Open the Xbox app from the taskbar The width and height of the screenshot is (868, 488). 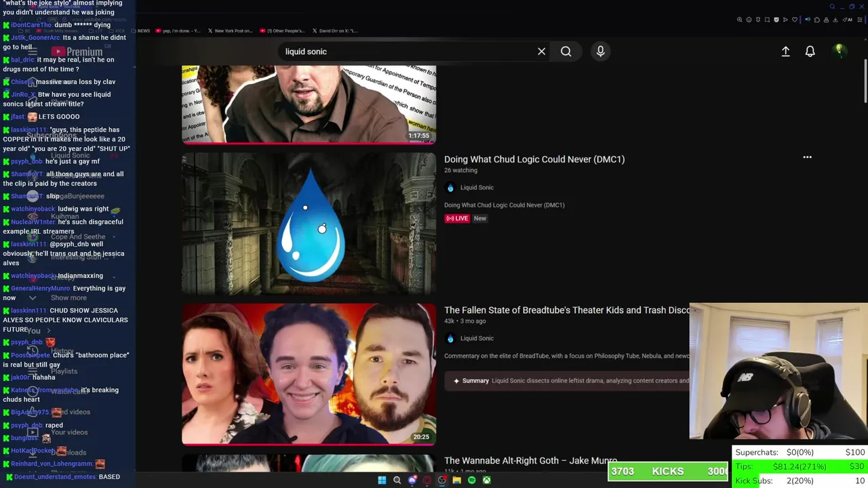point(486,481)
